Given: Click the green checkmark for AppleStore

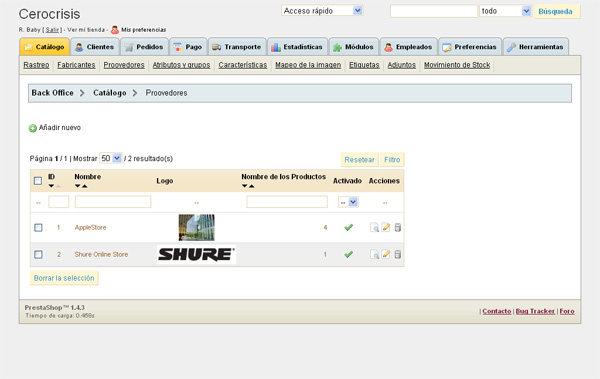Looking at the screenshot, I should pyautogui.click(x=348, y=227).
